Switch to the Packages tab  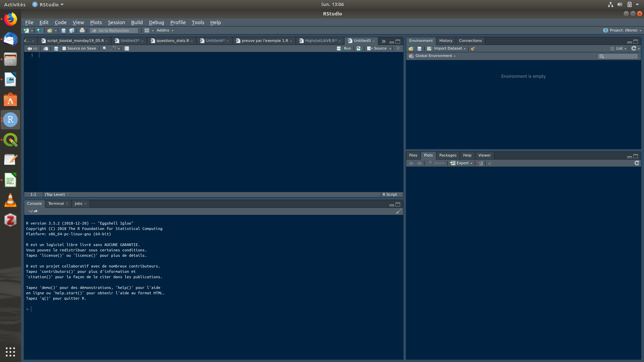click(x=447, y=156)
